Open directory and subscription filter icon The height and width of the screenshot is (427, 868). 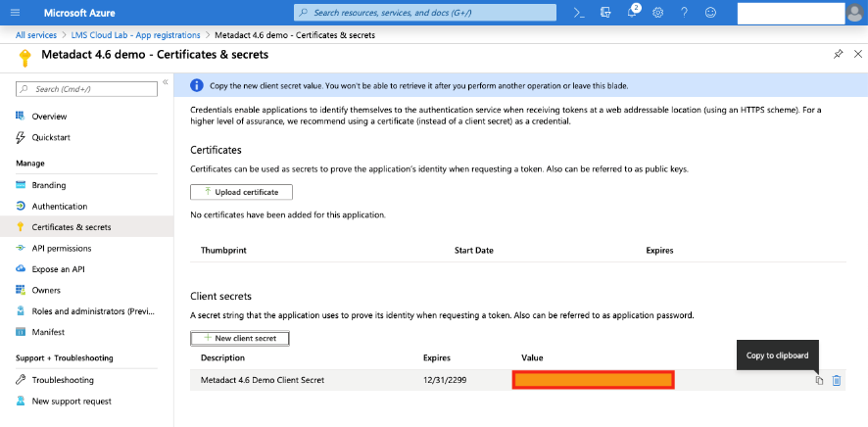click(x=605, y=12)
